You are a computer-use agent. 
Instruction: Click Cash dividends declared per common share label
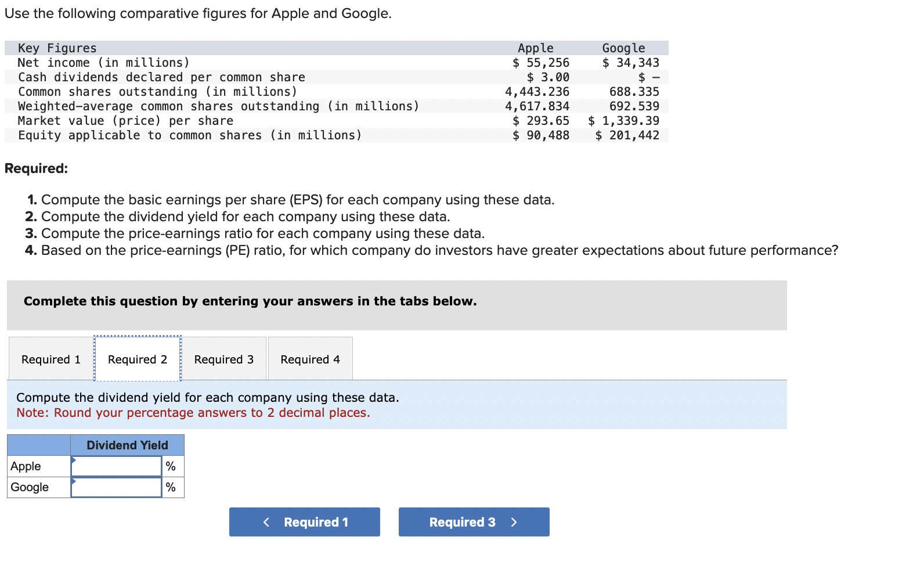coord(161,77)
